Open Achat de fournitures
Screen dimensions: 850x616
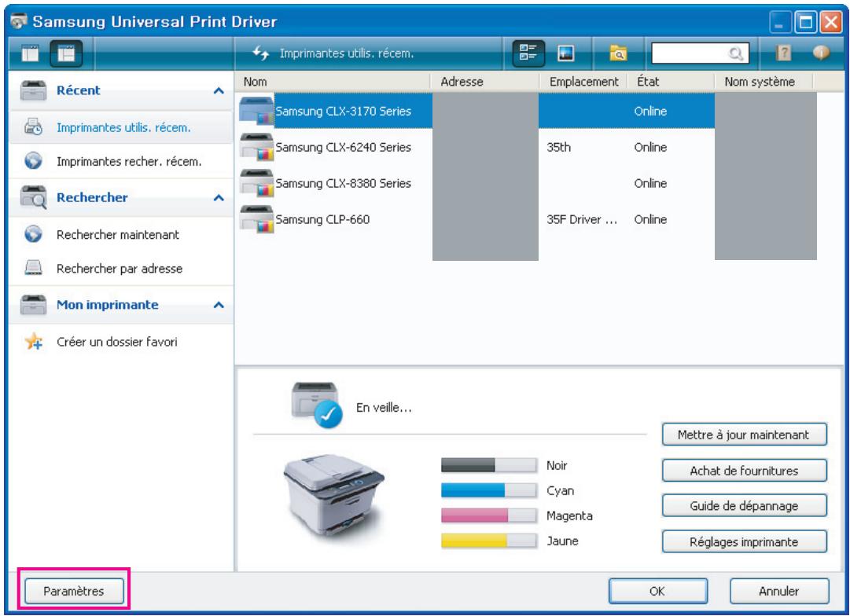(x=745, y=471)
